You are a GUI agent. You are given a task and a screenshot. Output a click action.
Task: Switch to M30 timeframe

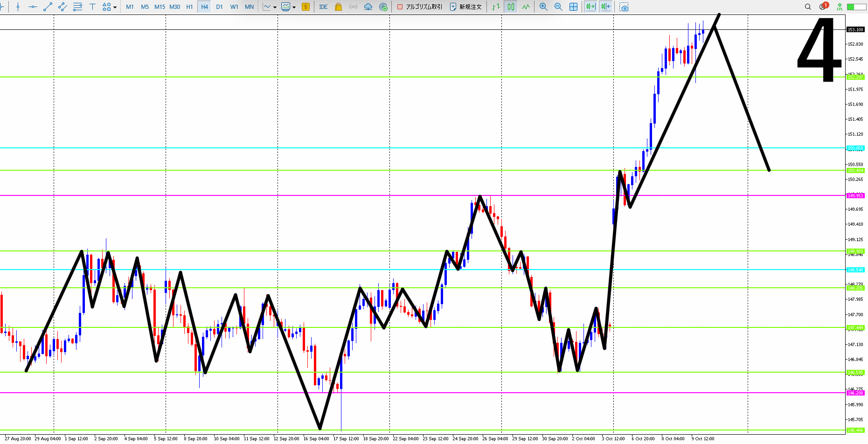coord(174,7)
